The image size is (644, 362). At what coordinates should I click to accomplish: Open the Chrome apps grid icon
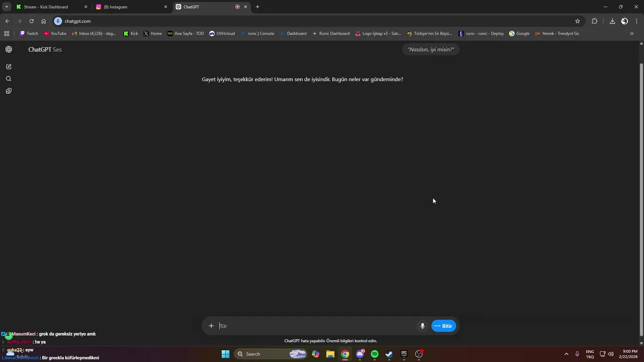click(7, 34)
